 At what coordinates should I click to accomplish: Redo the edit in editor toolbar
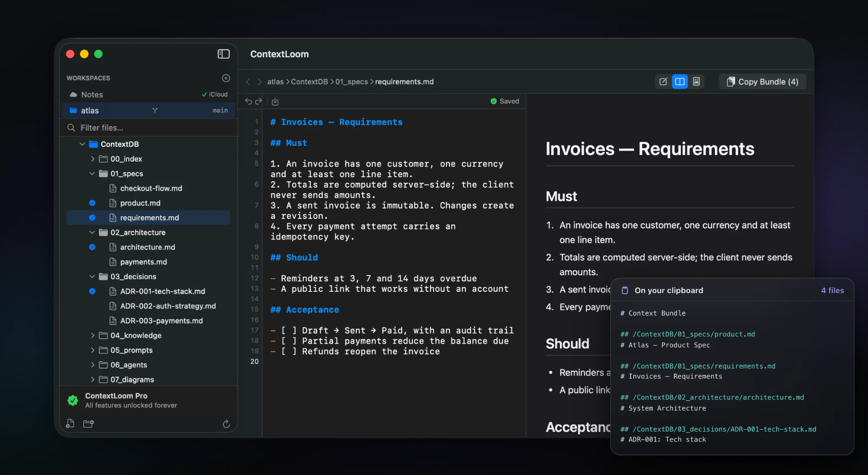coord(259,101)
